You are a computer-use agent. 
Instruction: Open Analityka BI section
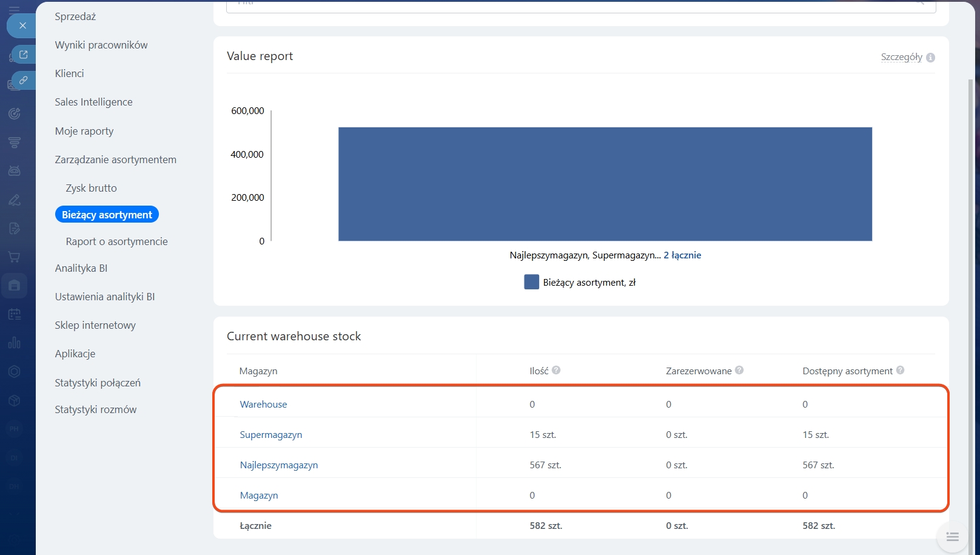(81, 268)
